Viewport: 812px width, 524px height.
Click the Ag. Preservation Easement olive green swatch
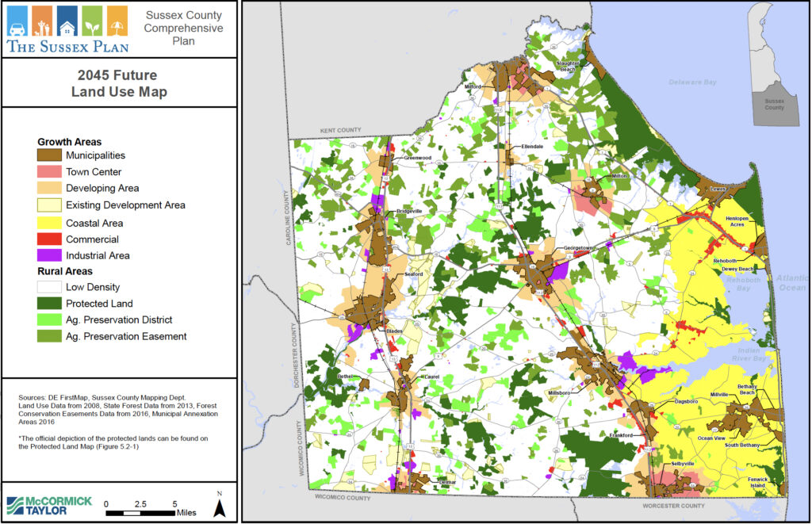pyautogui.click(x=49, y=336)
